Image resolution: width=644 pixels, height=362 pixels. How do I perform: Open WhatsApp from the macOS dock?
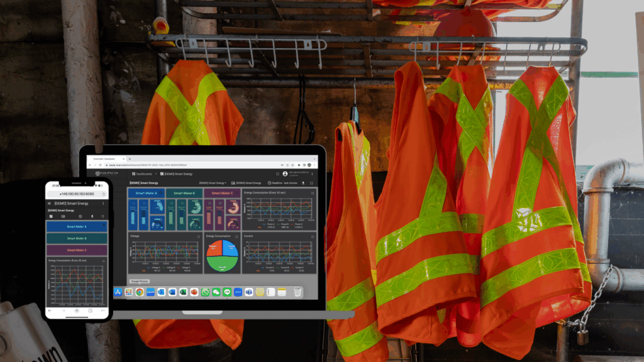(205, 292)
